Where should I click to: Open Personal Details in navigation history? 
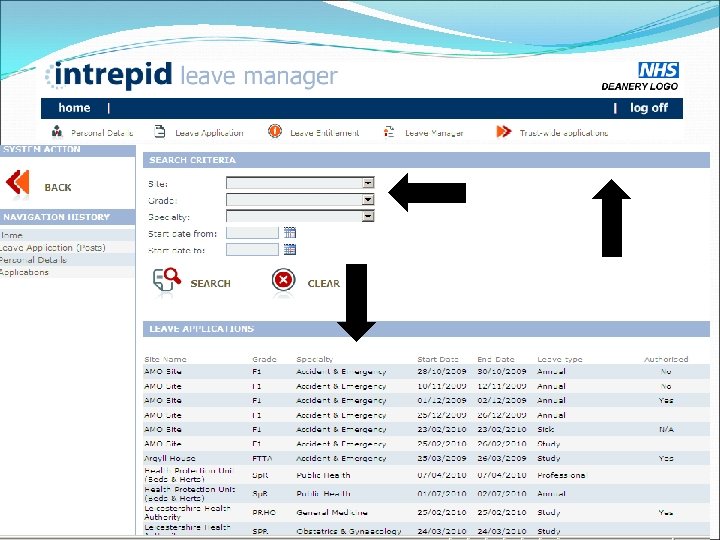point(33,260)
